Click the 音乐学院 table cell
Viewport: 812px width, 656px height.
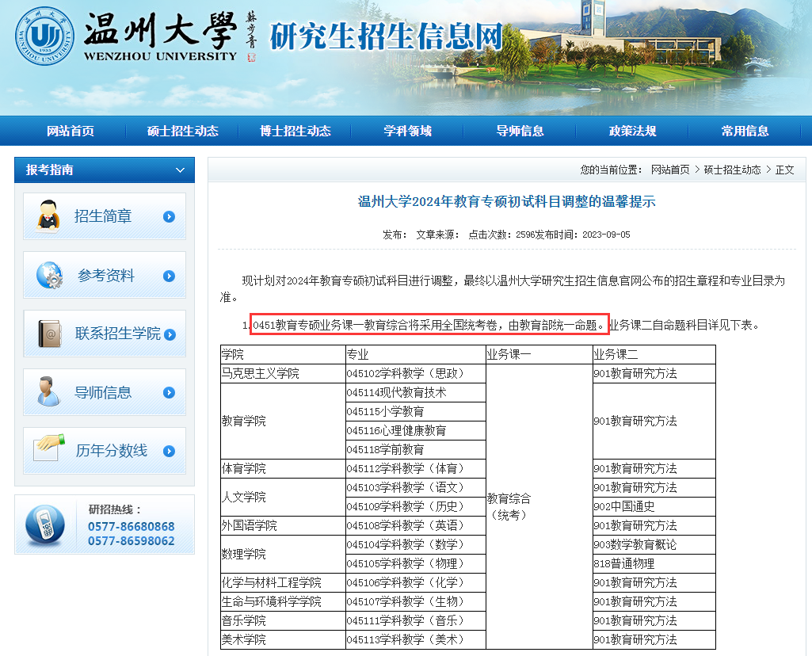pos(283,620)
